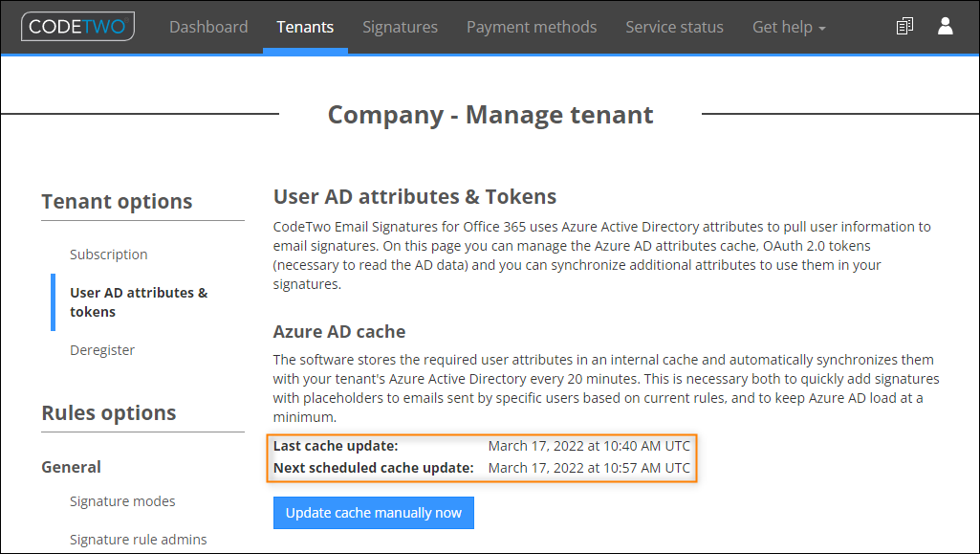Open Signature modes under General

click(x=122, y=501)
